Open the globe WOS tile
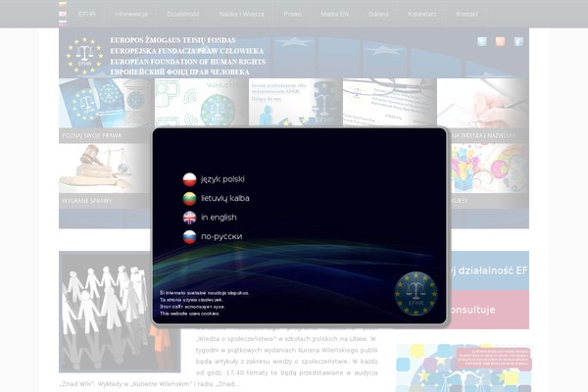This screenshot has width=588, height=392. tap(201, 102)
